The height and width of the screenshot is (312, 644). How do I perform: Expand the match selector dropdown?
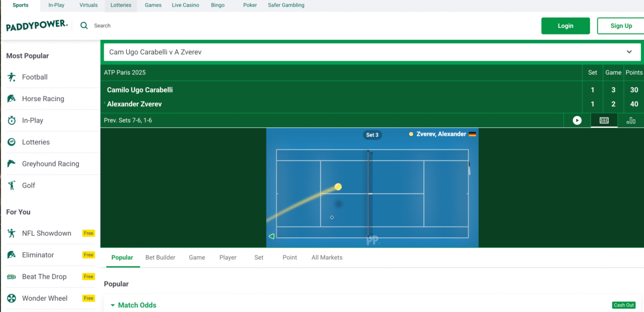click(x=629, y=52)
